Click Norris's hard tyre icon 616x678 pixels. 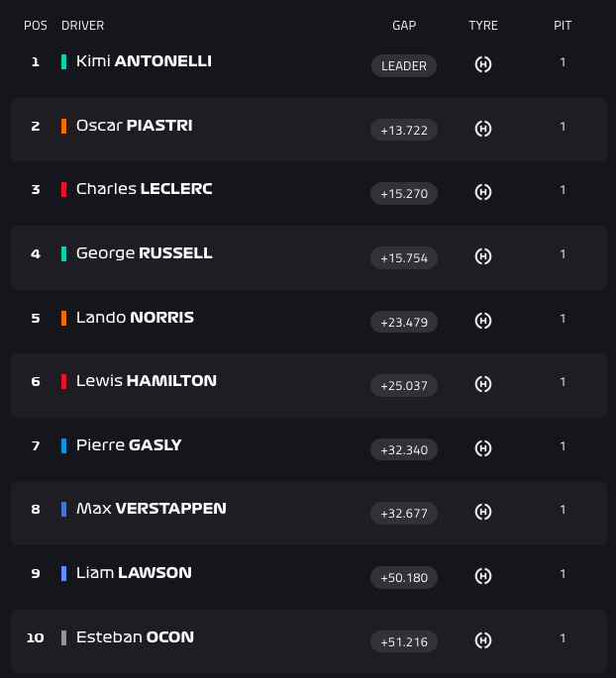[x=482, y=321]
